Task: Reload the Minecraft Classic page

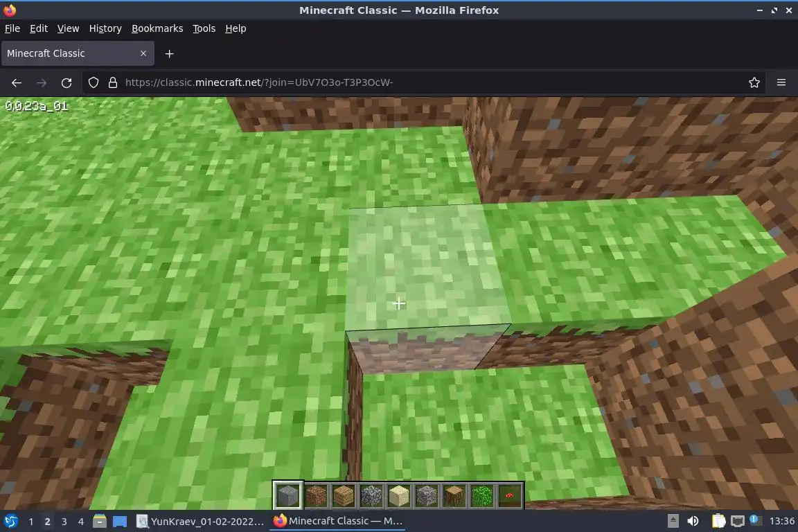Action: coord(66,82)
